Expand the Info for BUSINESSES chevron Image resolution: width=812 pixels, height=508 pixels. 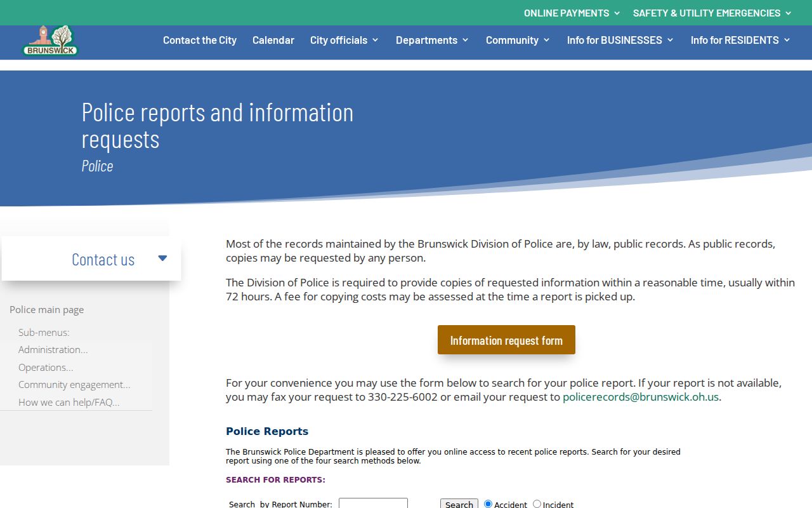(x=670, y=40)
